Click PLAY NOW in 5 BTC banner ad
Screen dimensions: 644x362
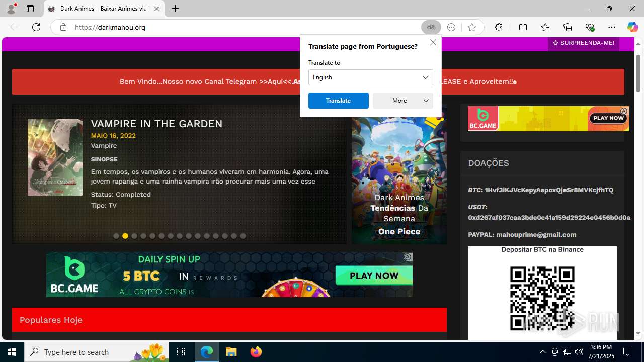click(374, 276)
